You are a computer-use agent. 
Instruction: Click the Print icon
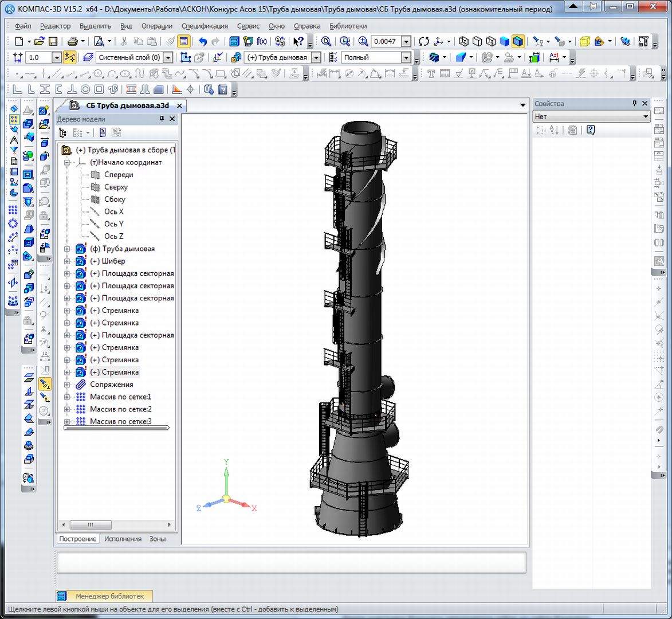[x=73, y=41]
